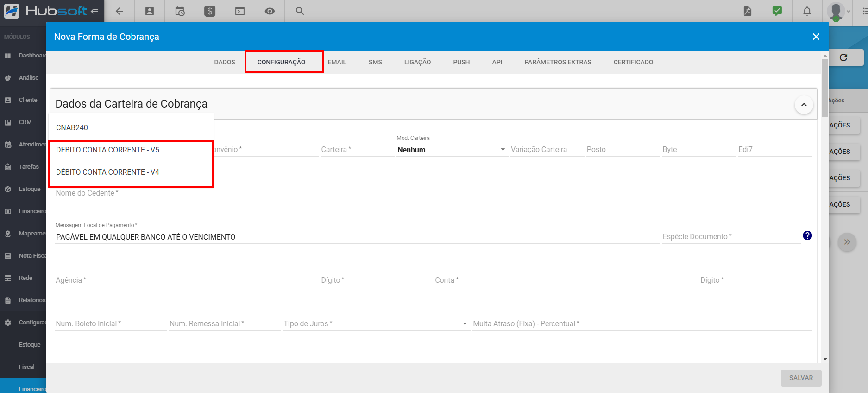The image size is (868, 393).
Task: Open the calendar clock toolbar icon
Action: coord(180,11)
